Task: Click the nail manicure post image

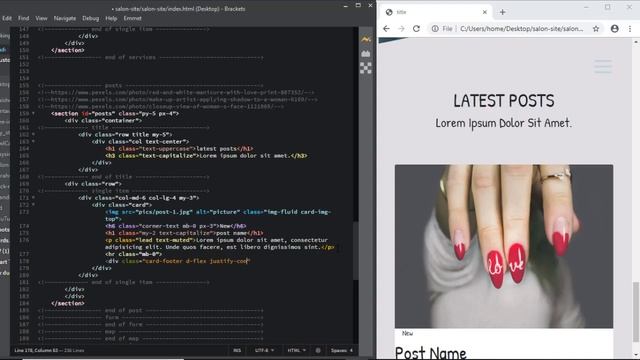Action: click(504, 246)
